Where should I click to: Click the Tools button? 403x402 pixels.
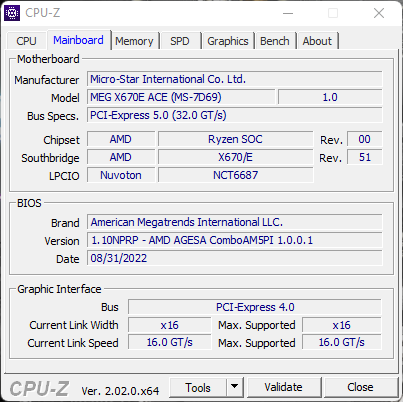pyautogui.click(x=198, y=387)
